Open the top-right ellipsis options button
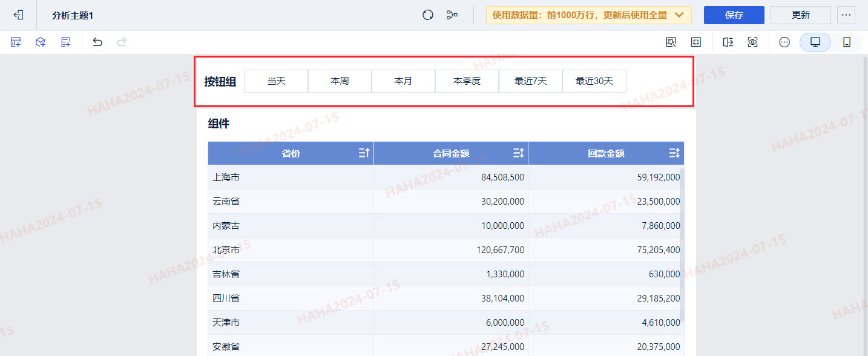Image resolution: width=868 pixels, height=356 pixels. pyautogui.click(x=846, y=15)
